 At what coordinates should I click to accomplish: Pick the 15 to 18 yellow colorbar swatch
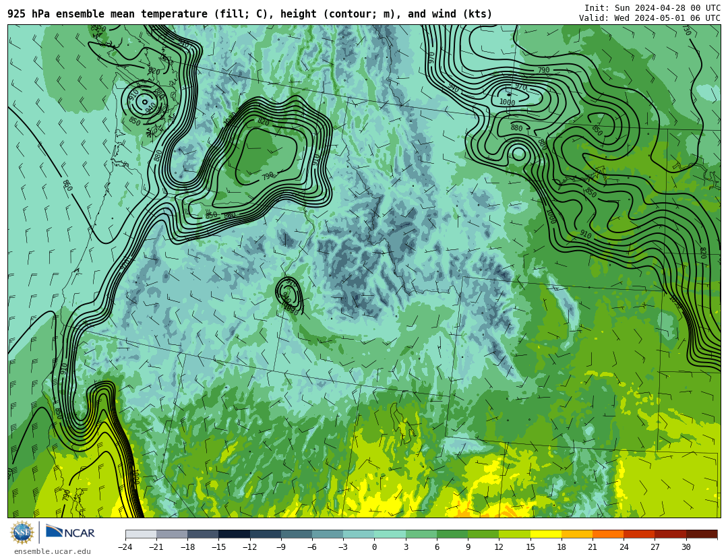point(546,534)
